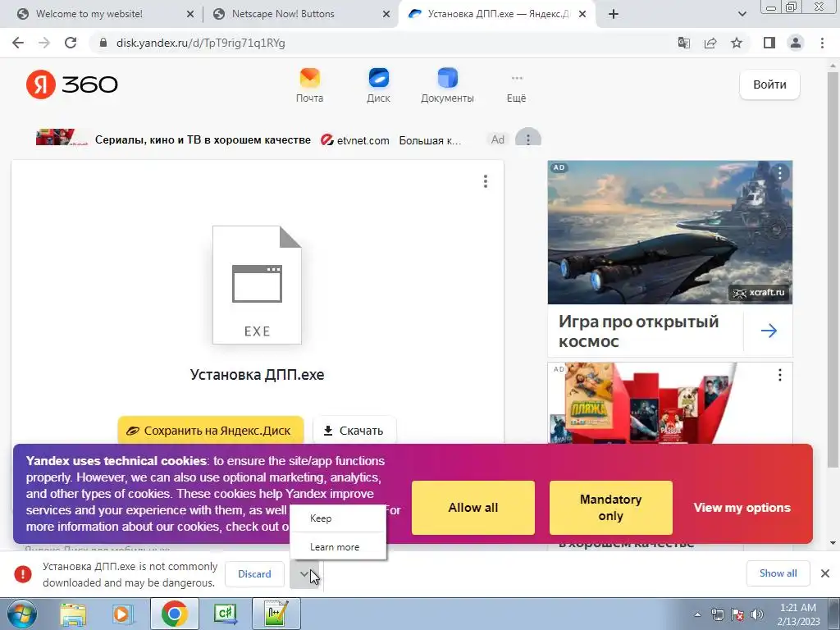
Task: Toggle the download options arrow next to Discard
Action: point(304,573)
